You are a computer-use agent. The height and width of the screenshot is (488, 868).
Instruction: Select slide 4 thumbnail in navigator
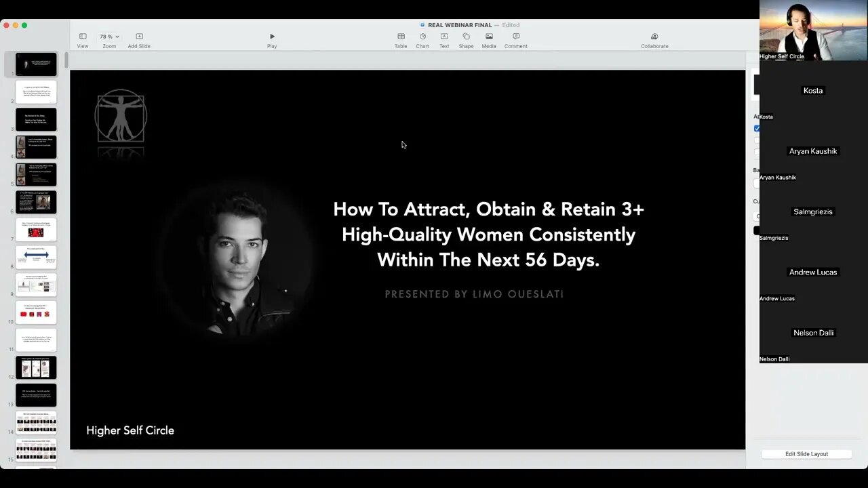pos(36,147)
